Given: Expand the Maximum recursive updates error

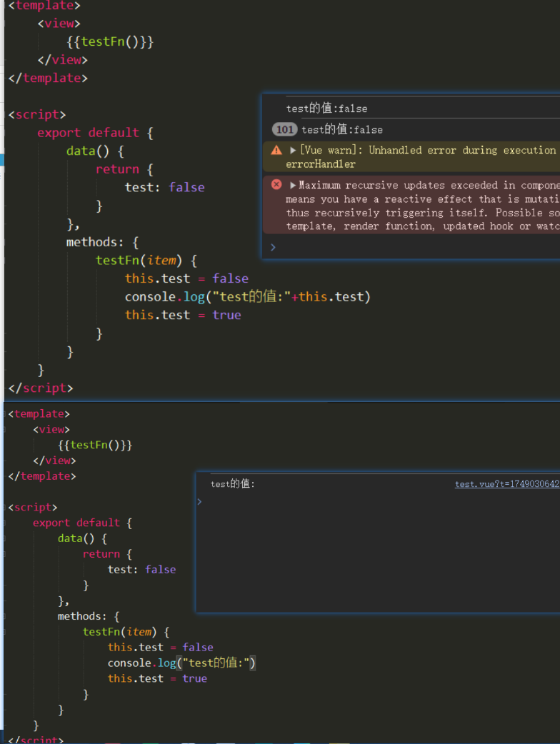Looking at the screenshot, I should click(293, 185).
